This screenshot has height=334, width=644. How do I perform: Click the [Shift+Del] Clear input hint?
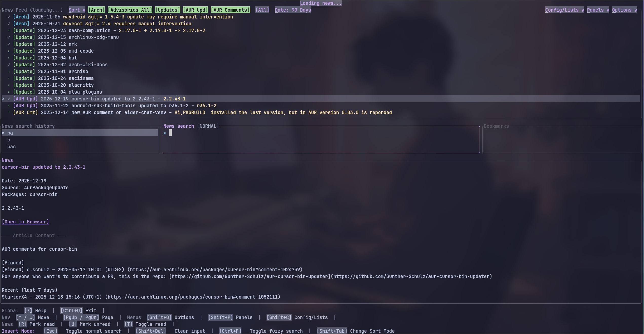coord(170,331)
